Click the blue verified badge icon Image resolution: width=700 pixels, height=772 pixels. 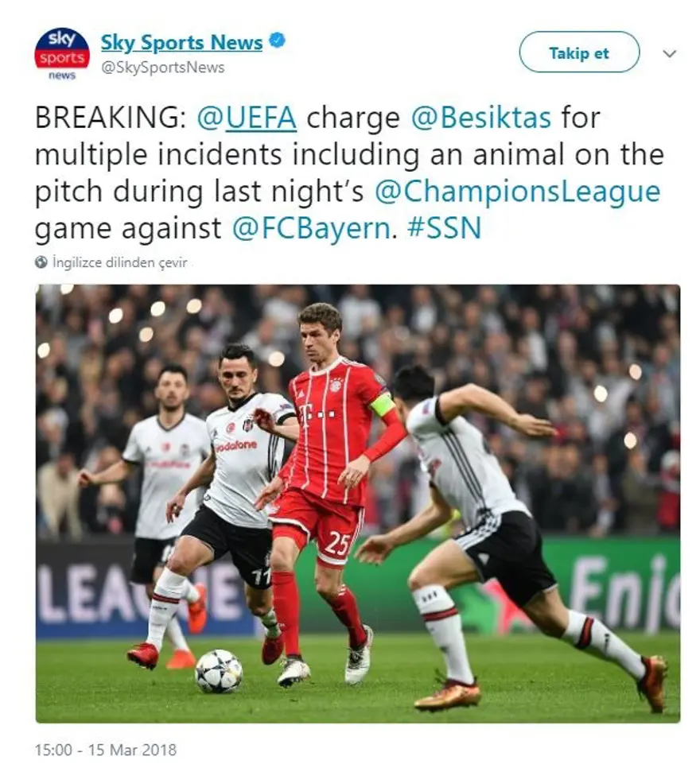click(278, 41)
